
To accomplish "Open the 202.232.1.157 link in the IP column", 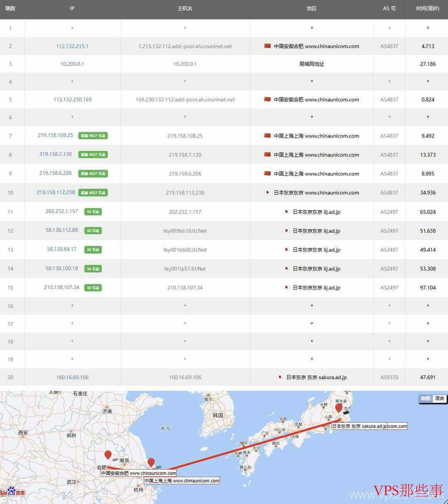I will click(x=62, y=211).
